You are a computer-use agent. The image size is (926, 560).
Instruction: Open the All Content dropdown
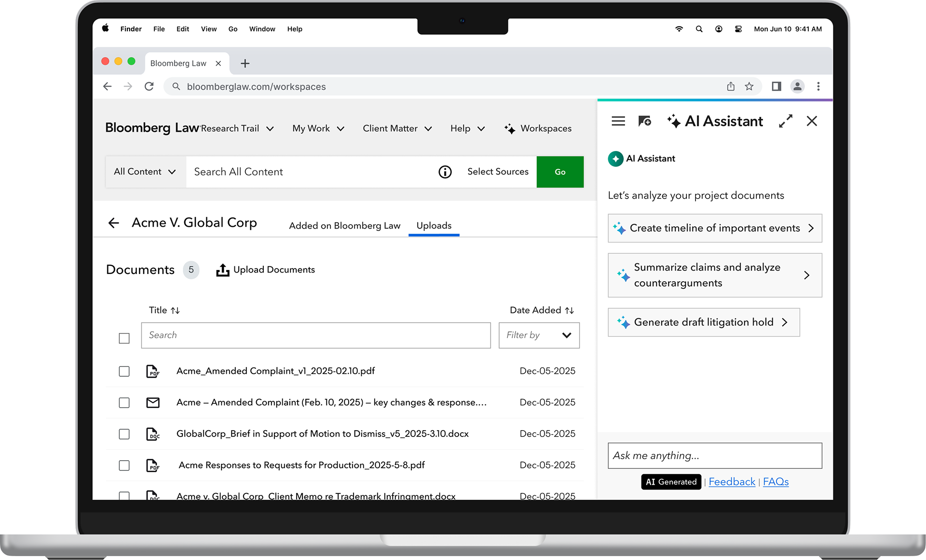coord(145,172)
